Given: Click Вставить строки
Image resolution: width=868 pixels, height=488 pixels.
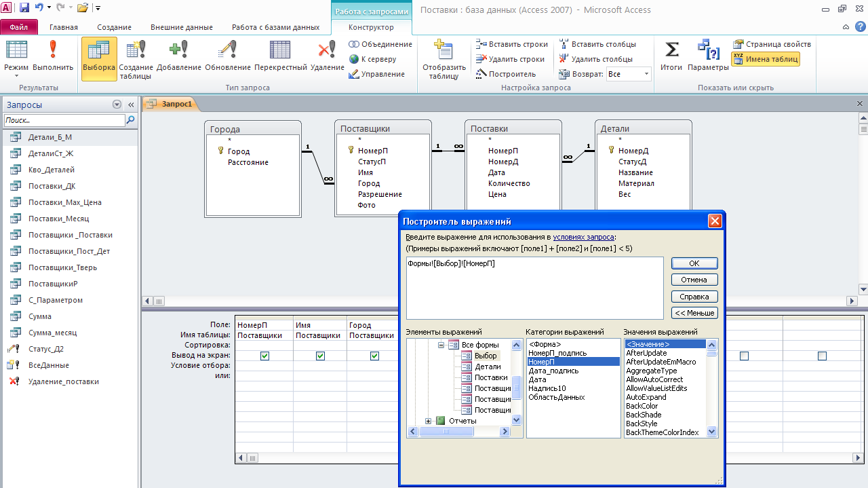Looking at the screenshot, I should click(x=513, y=44).
